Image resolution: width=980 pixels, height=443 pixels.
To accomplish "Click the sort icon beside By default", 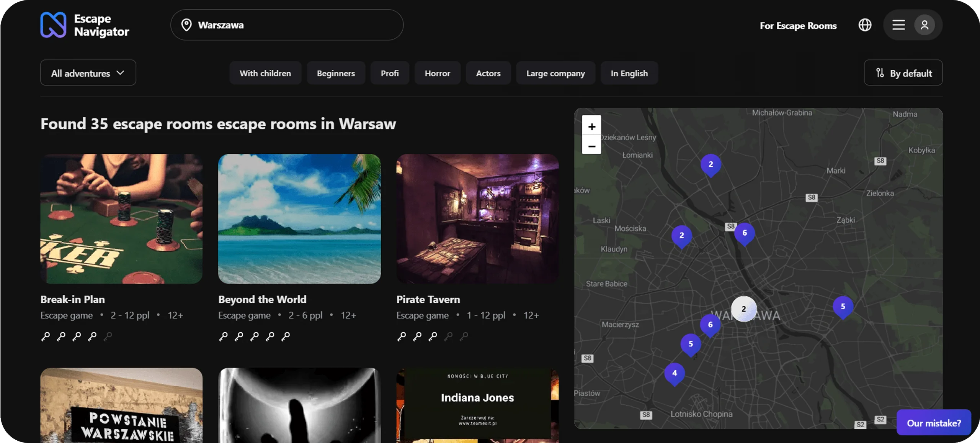I will click(880, 73).
